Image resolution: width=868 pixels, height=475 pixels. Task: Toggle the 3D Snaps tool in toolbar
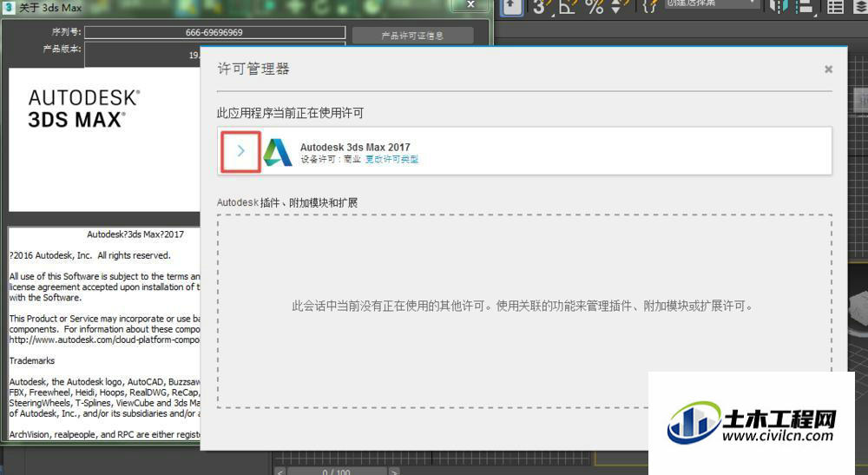tap(541, 7)
